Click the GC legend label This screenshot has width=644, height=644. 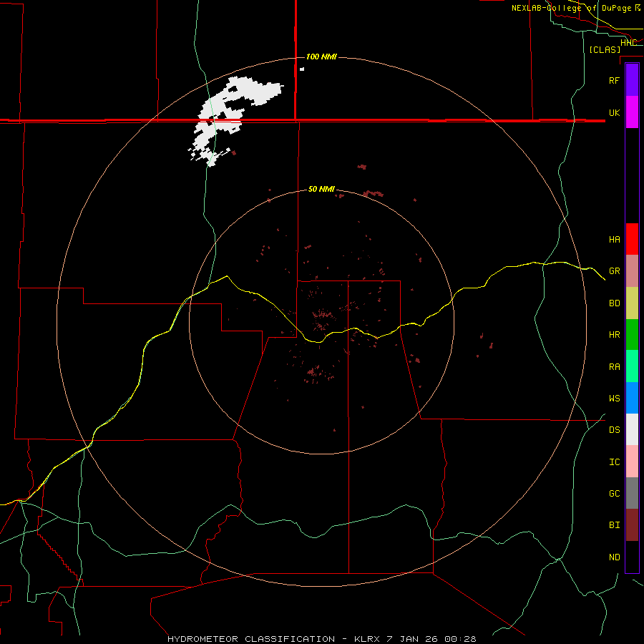pyautogui.click(x=614, y=493)
